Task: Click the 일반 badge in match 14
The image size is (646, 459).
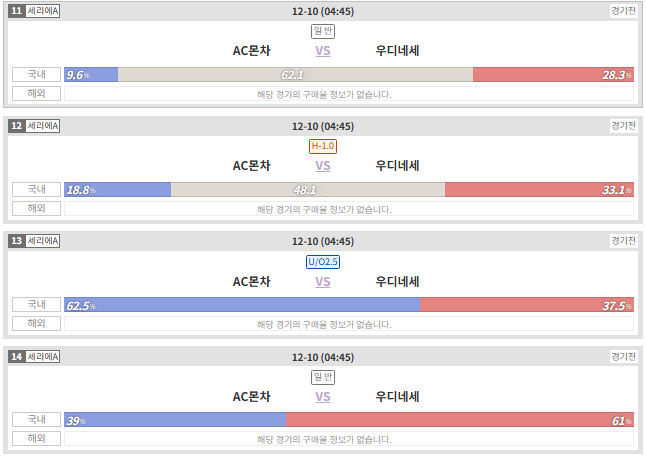Action: coord(323,377)
